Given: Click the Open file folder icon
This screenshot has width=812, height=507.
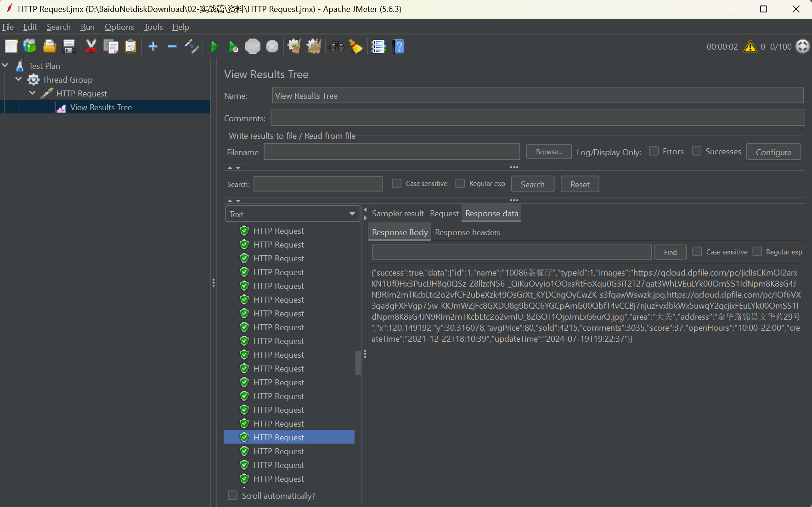Looking at the screenshot, I should (x=49, y=46).
